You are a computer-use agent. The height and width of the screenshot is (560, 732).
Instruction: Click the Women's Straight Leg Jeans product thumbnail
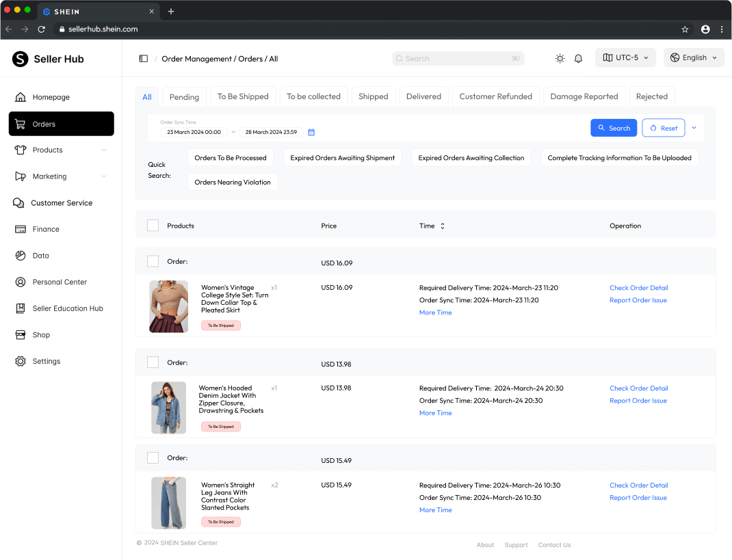(x=168, y=503)
